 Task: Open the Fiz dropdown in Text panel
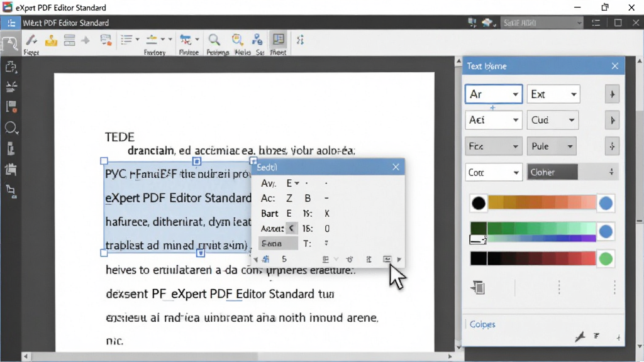(494, 146)
